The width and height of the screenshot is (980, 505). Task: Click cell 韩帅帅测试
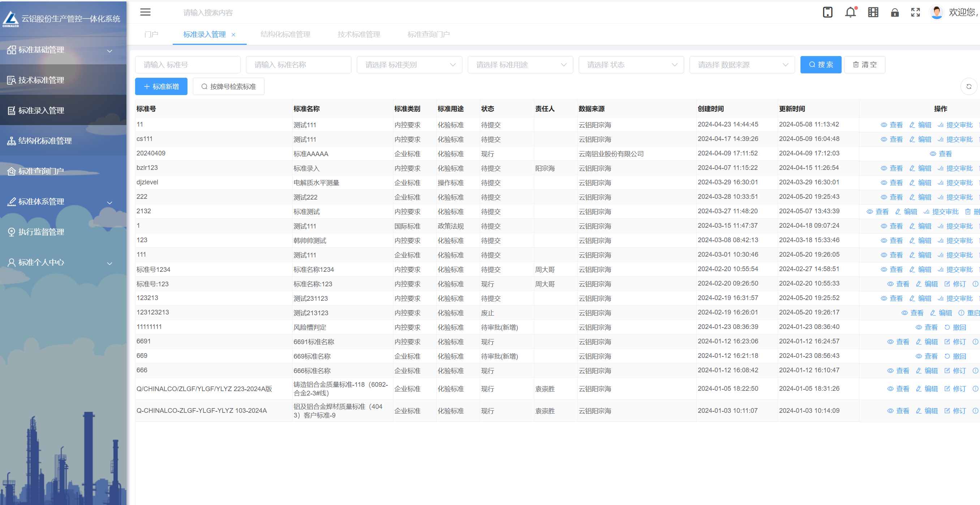coord(310,241)
